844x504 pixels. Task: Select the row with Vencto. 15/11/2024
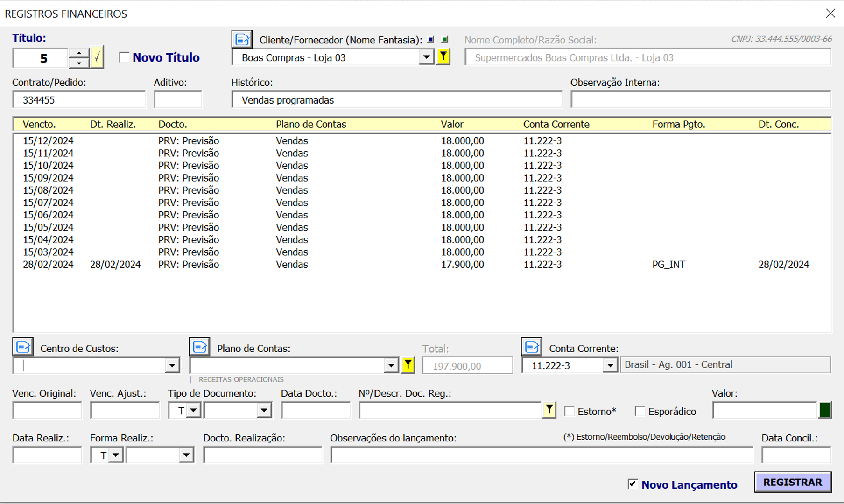[422, 153]
